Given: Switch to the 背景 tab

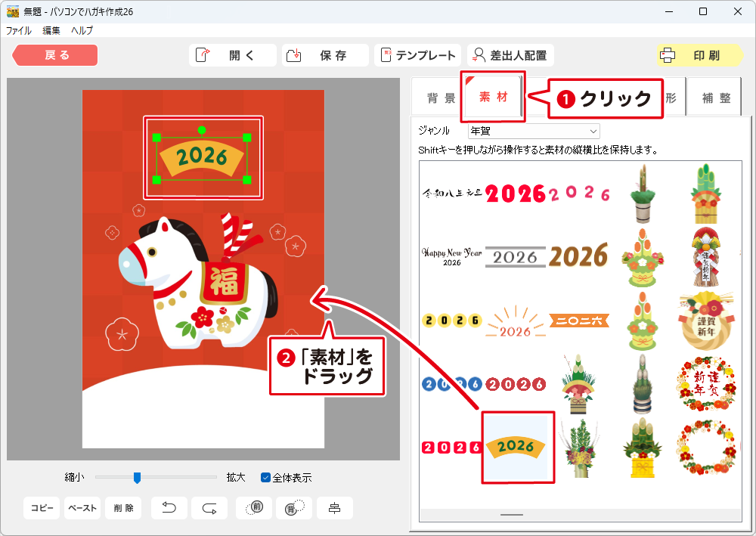Looking at the screenshot, I should coord(441,98).
